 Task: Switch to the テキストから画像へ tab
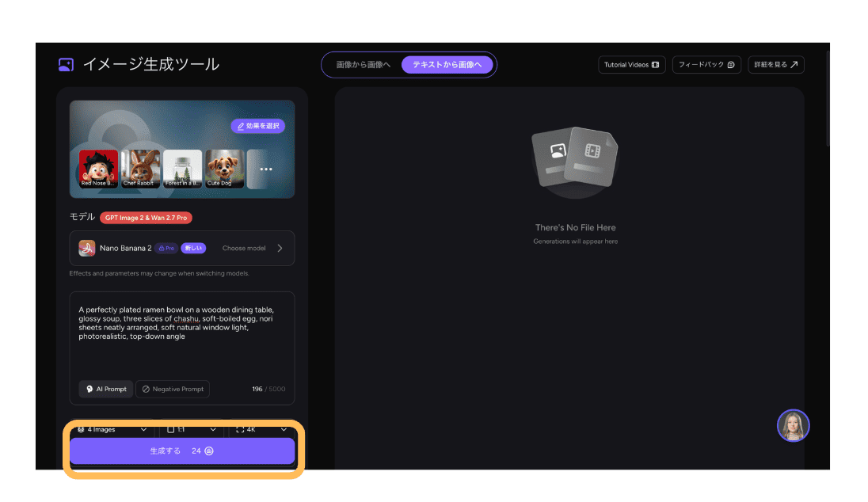(447, 65)
